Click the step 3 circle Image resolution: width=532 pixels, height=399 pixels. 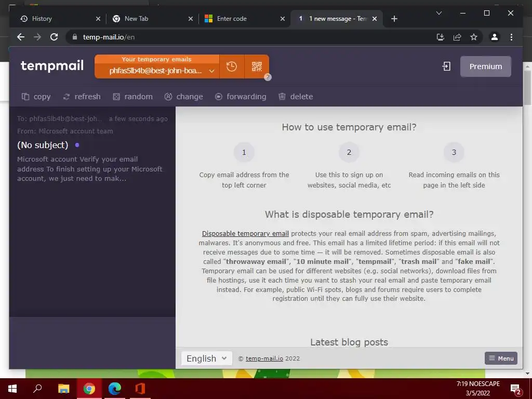pos(454,152)
